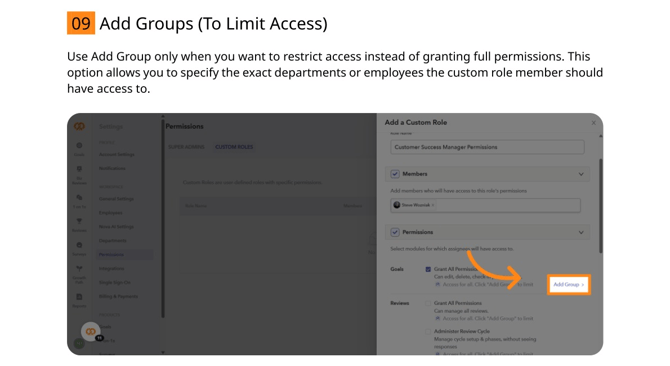Remove Steve Wozniak from members field
This screenshot has width=670, height=366.
433,205
